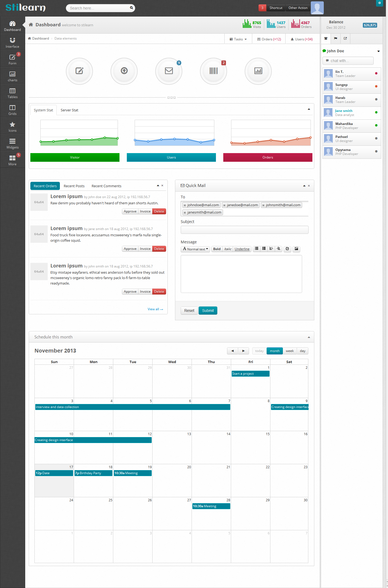Click the insert image editor icon
Image resolution: width=388 pixels, height=588 pixels.
[x=296, y=249]
